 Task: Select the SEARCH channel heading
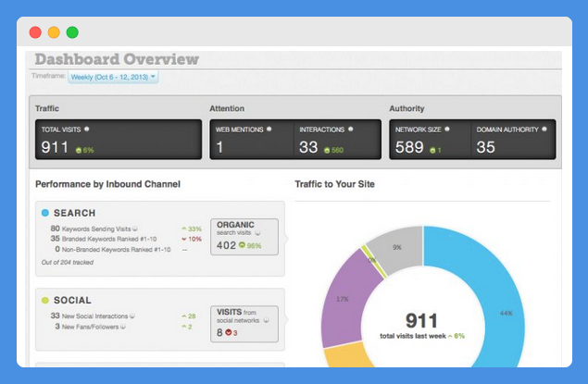pyautogui.click(x=75, y=213)
